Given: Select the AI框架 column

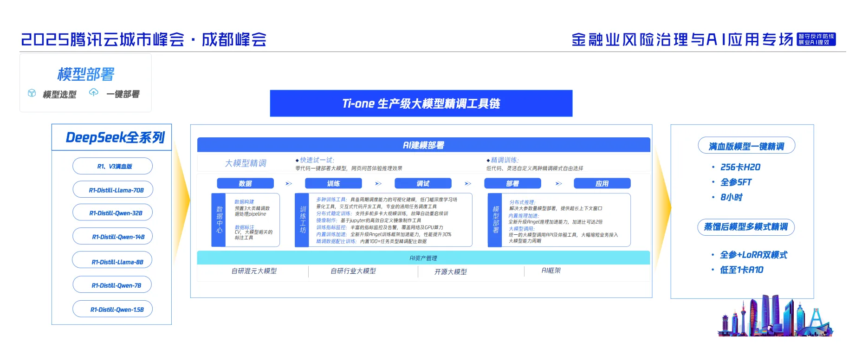Looking at the screenshot, I should (551, 270).
